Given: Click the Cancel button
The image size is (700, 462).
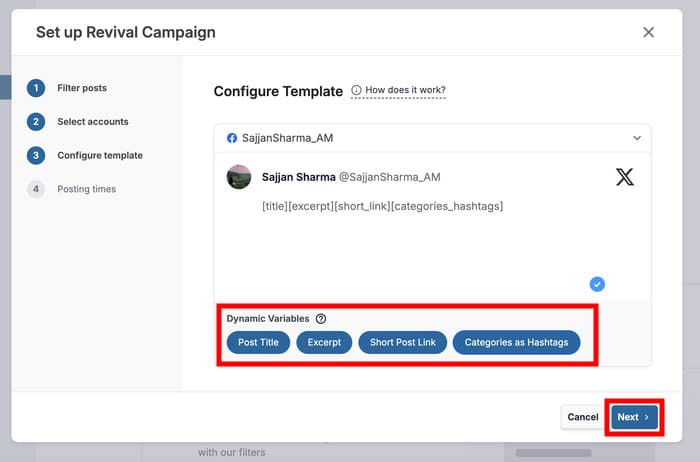Looking at the screenshot, I should 582,417.
